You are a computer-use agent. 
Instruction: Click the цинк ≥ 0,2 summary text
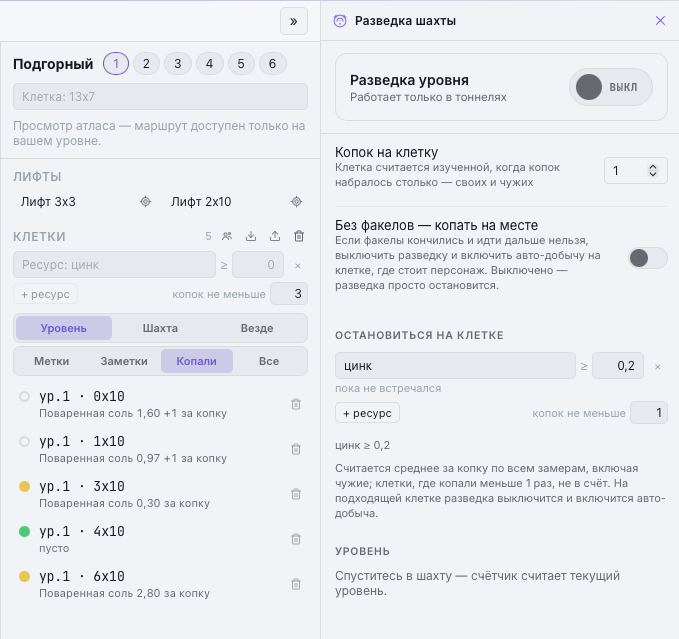[362, 445]
